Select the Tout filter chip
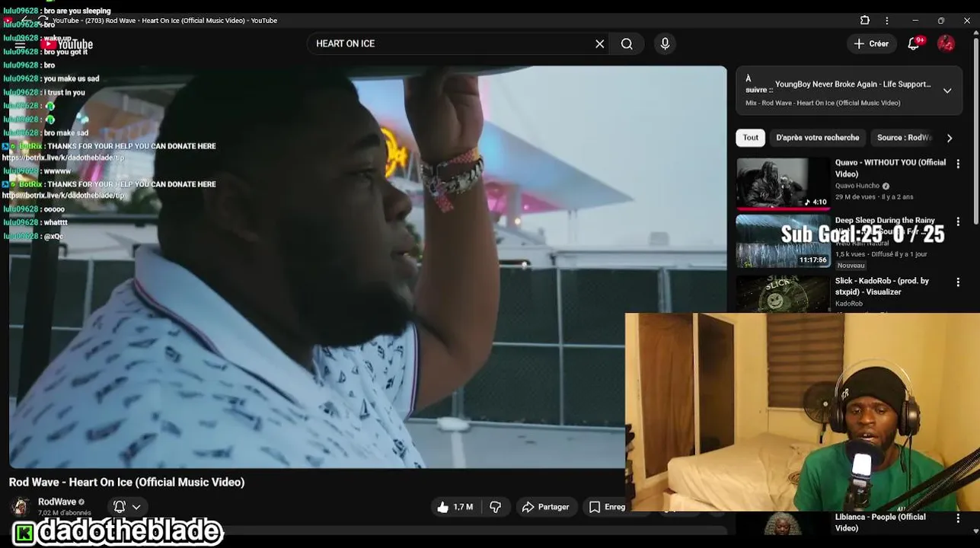Screen dimensions: 980x548 pos(751,138)
